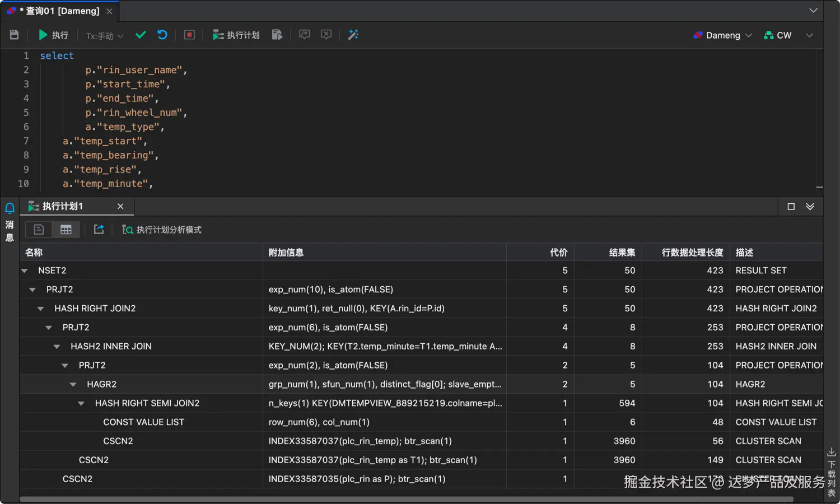This screenshot has height=504, width=840.
Task: Commit transaction with green checkmark icon
Action: pos(141,35)
